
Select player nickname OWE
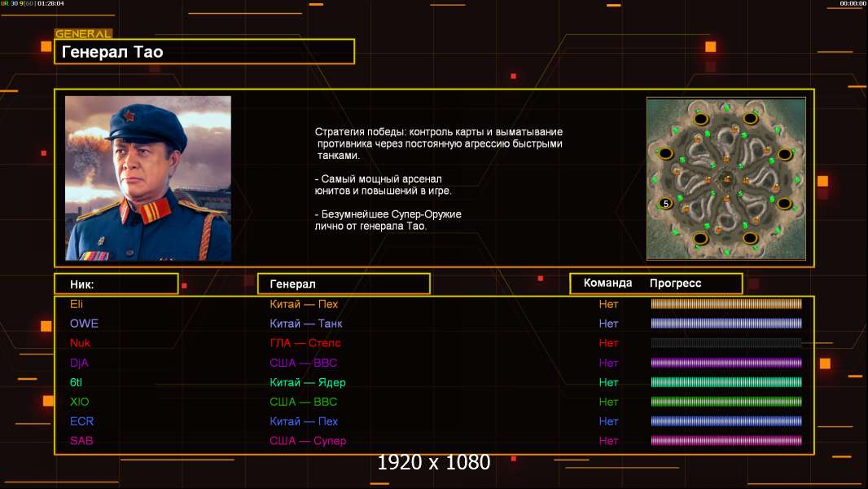[x=84, y=324]
